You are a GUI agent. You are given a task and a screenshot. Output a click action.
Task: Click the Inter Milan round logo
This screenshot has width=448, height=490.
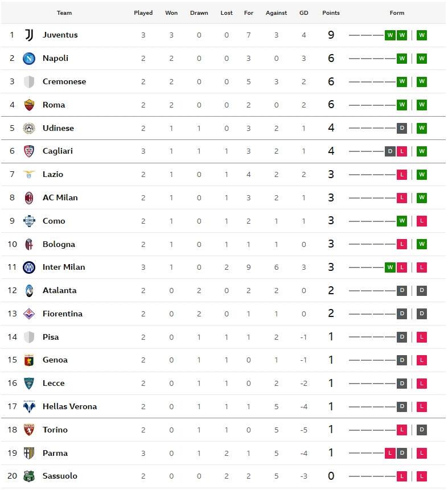tap(29, 267)
